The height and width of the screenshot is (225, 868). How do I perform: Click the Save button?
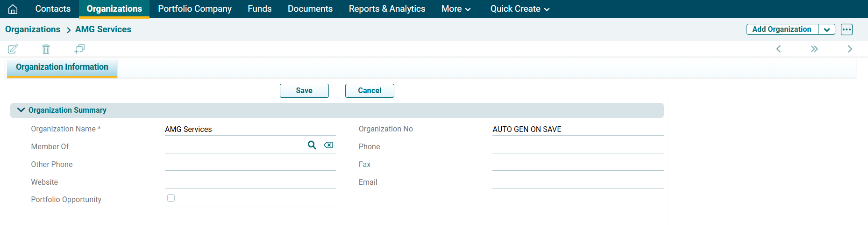[x=304, y=91]
